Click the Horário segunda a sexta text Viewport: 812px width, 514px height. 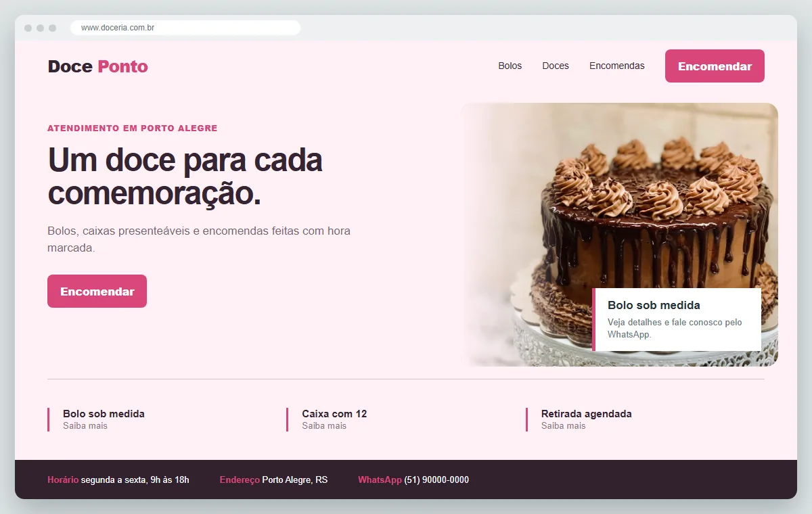118,480
